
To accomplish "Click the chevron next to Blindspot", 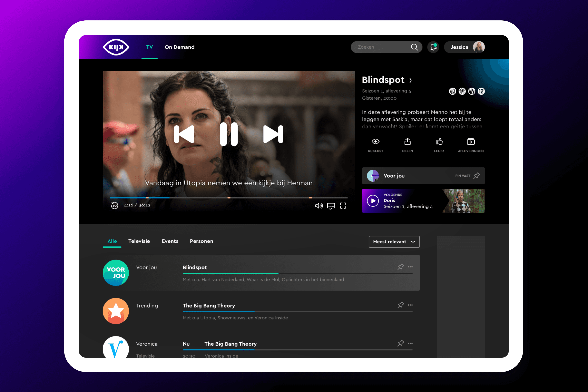I will pyautogui.click(x=411, y=80).
